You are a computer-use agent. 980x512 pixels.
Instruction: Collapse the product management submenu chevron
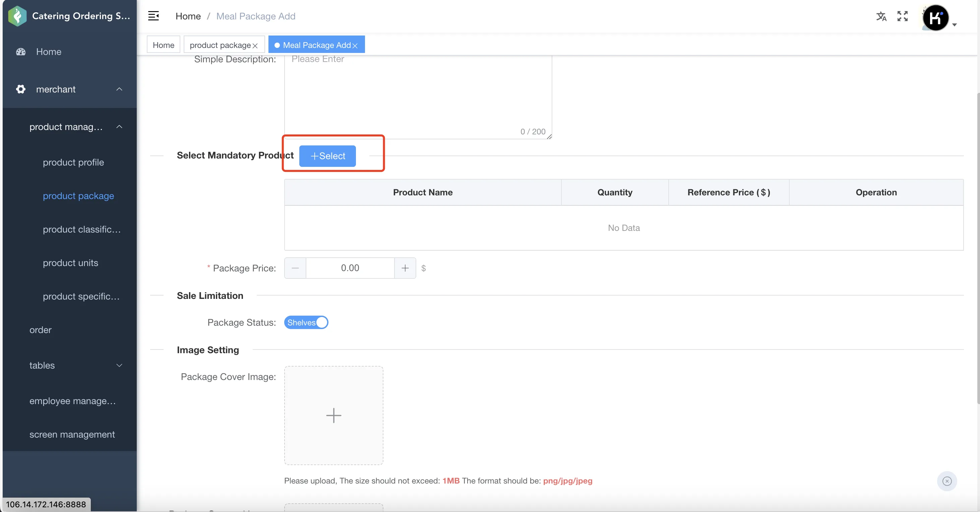coord(119,127)
